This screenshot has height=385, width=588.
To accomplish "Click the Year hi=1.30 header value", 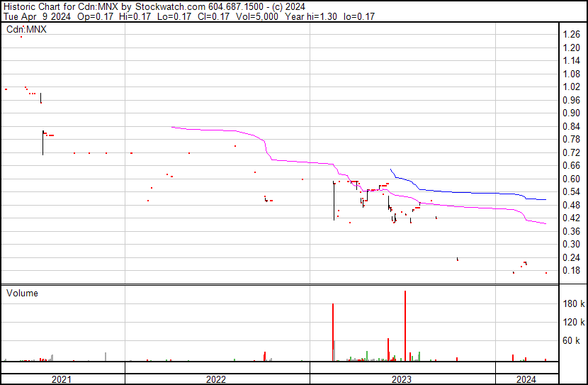I will [x=311, y=16].
